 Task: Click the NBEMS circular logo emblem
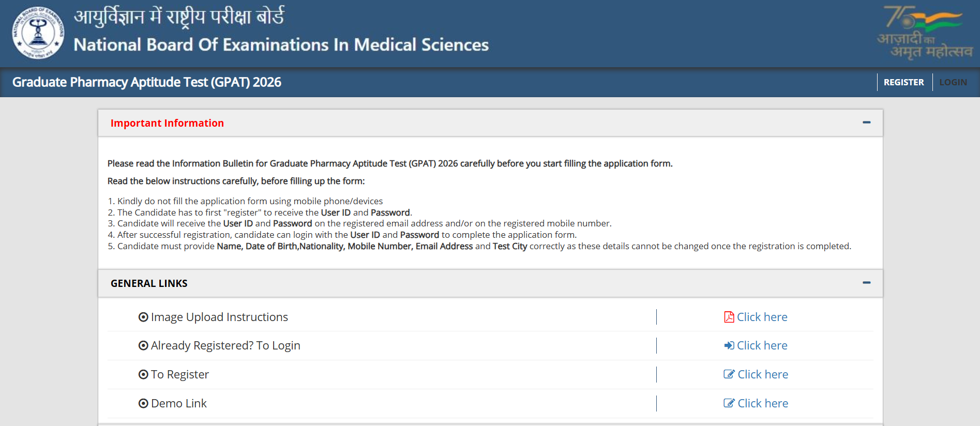coord(38,33)
